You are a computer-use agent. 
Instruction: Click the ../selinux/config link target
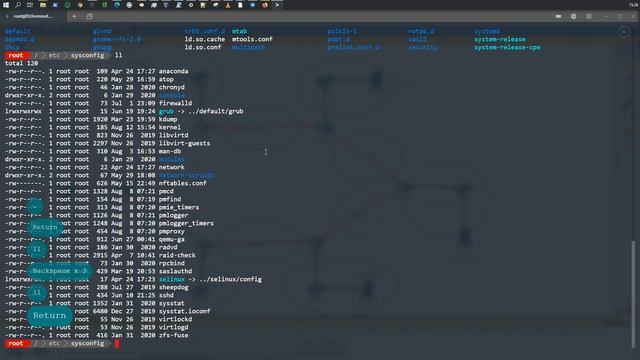coord(230,279)
